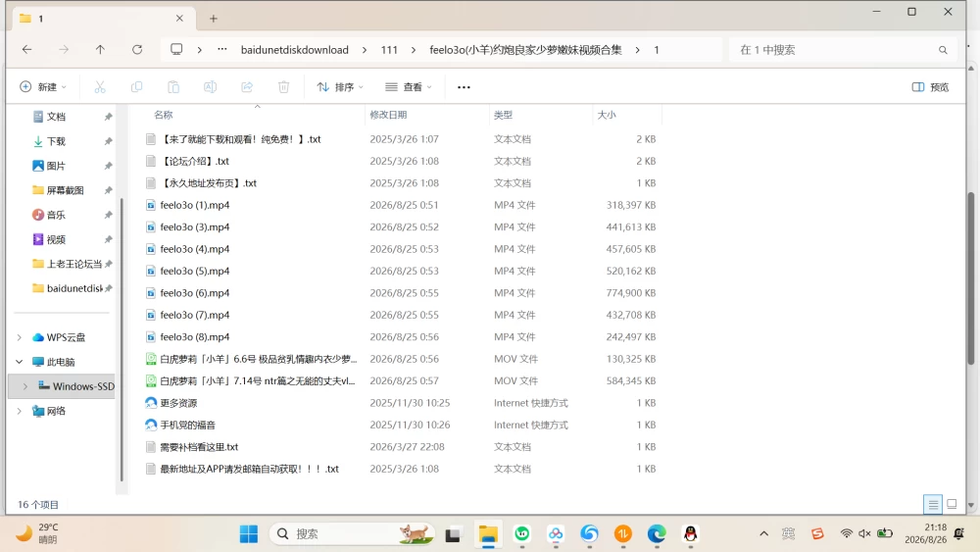Expand the 网络 tree node
The width and height of the screenshot is (980, 552).
20,412
